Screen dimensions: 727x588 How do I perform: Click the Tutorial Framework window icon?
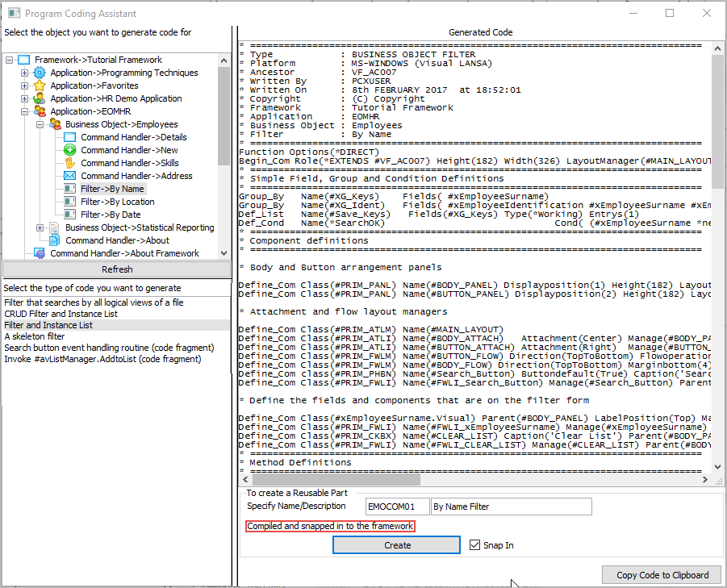[24, 60]
